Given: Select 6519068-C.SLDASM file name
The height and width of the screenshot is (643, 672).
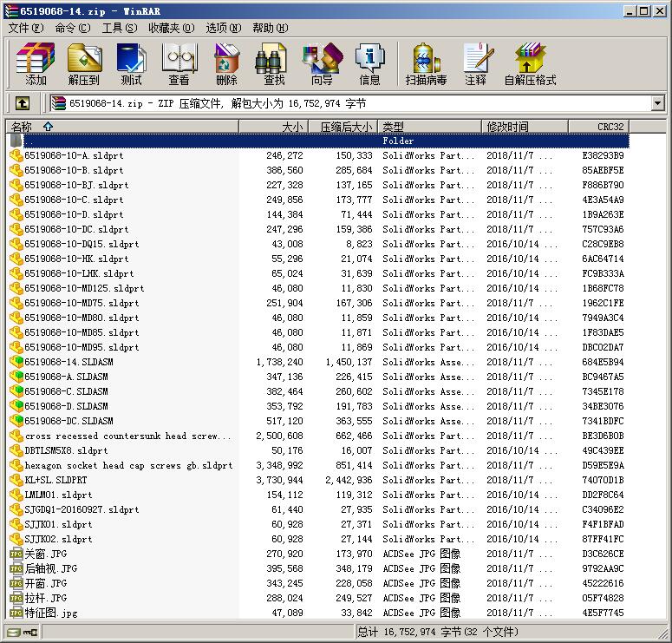Looking at the screenshot, I should tap(66, 391).
